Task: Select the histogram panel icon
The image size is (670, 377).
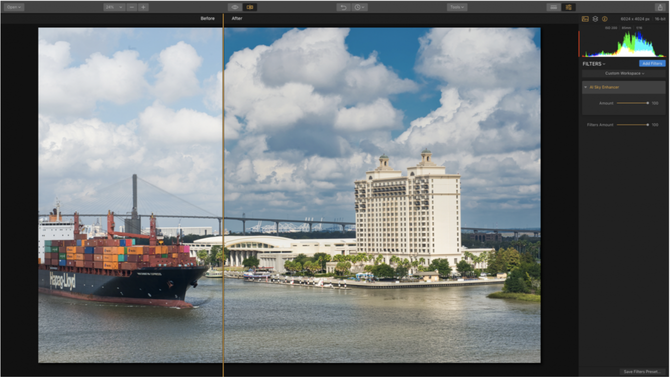Action: point(585,19)
